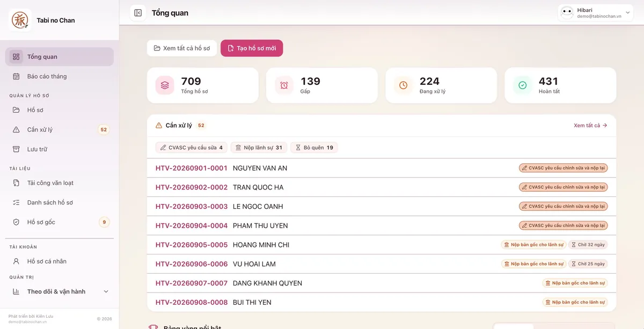644x329 pixels.
Task: Expand Theo dõi & vận hành section
Action: tap(60, 291)
